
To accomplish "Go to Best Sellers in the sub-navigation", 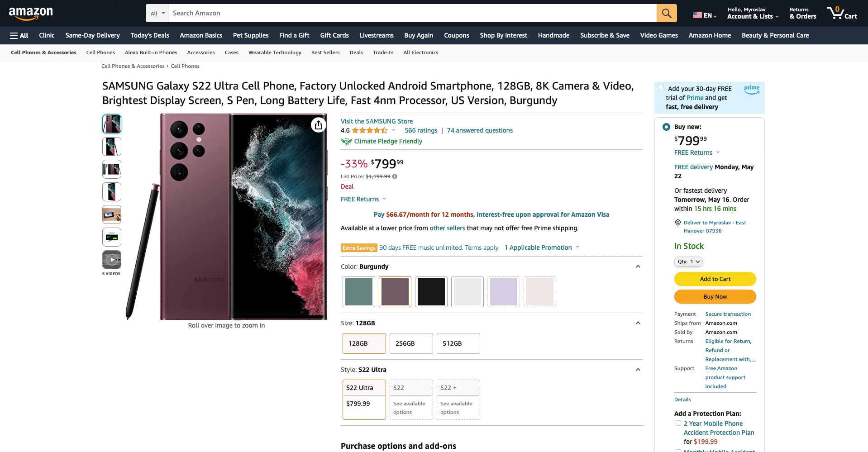I will click(x=325, y=52).
